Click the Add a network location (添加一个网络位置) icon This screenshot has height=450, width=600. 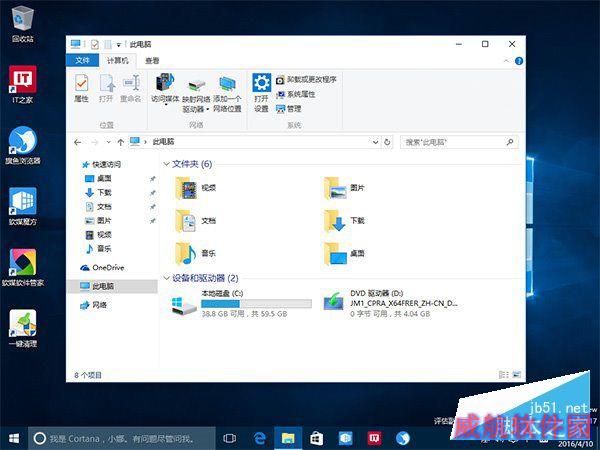[227, 94]
